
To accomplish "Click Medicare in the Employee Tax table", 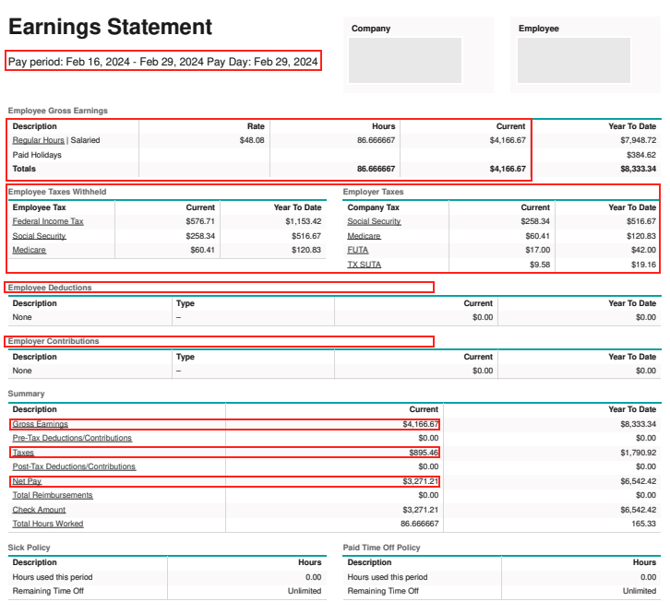I will coord(27,250).
